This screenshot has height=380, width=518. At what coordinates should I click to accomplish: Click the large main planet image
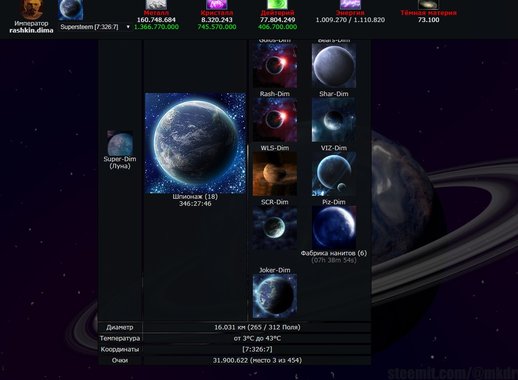point(195,143)
